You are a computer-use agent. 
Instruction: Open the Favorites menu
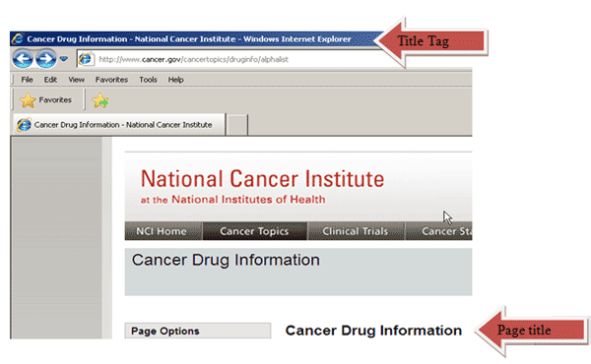coord(111,80)
